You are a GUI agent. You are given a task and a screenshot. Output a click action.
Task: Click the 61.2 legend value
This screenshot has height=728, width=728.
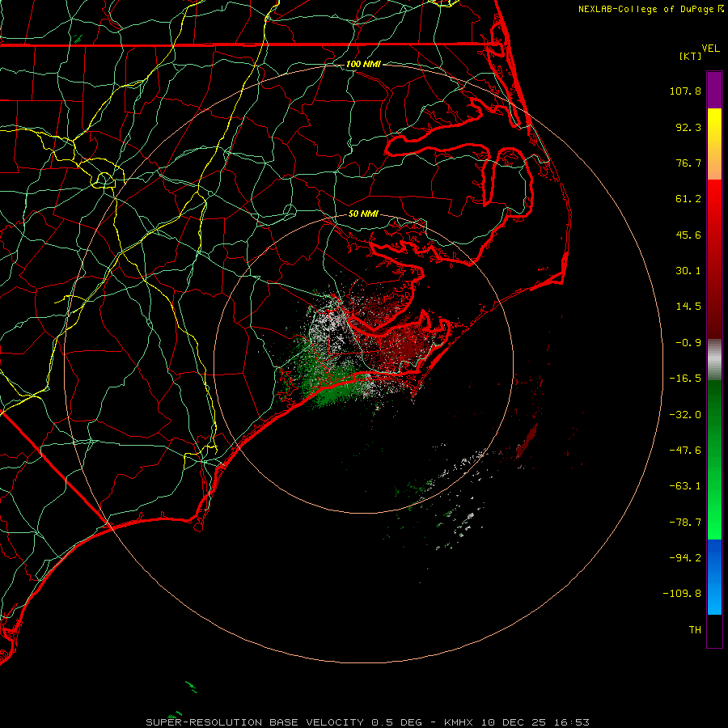[x=688, y=199]
